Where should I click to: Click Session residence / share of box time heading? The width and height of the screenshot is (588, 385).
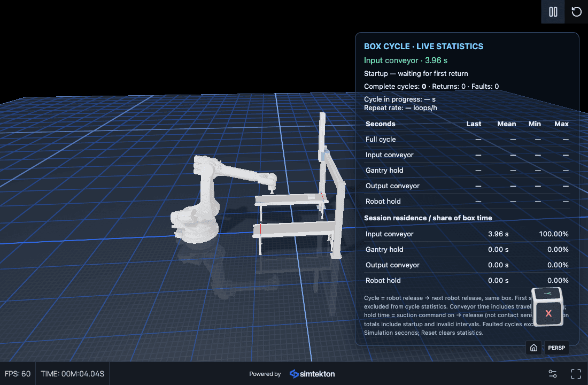point(428,218)
